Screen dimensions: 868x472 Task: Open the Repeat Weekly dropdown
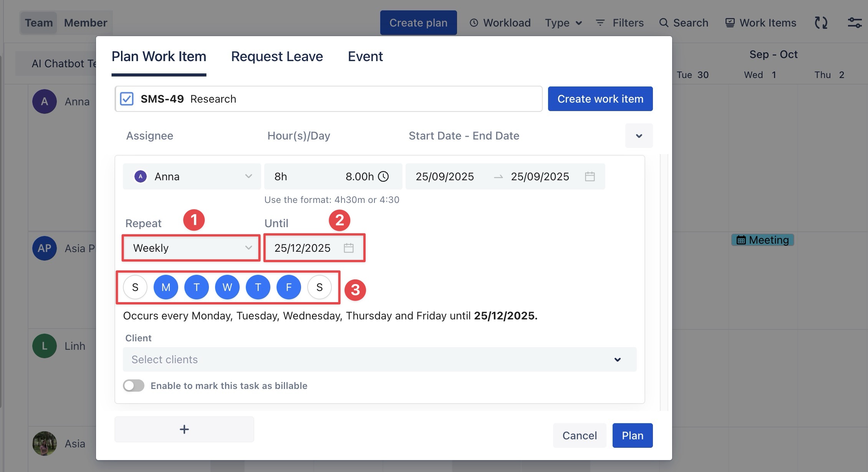pos(191,248)
